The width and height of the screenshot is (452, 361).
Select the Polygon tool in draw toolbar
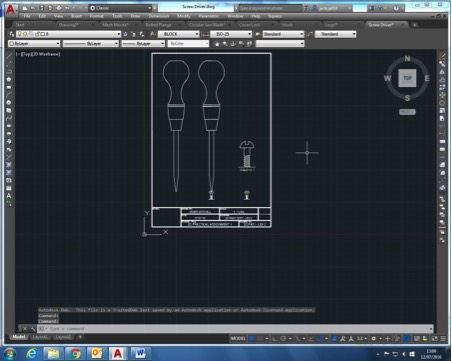click(9, 80)
